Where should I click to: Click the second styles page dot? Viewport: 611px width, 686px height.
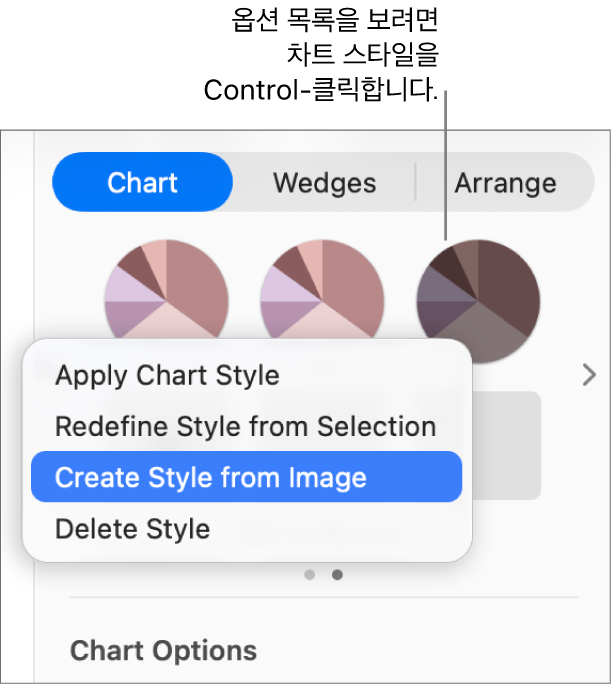(338, 575)
